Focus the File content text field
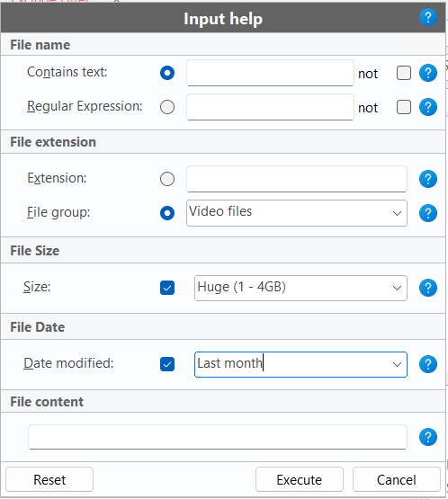The image size is (448, 499). tap(218, 437)
